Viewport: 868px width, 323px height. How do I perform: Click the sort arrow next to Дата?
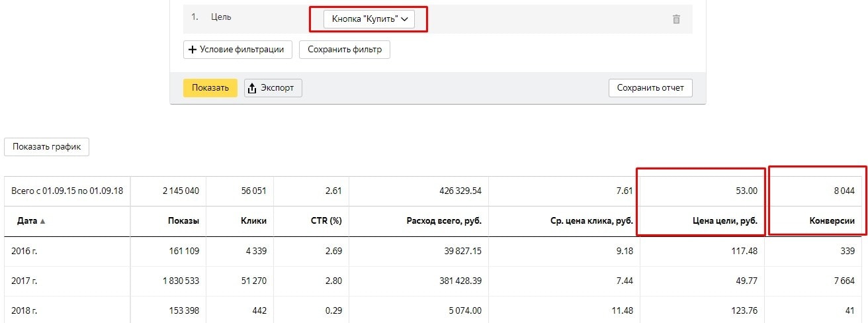pos(43,221)
